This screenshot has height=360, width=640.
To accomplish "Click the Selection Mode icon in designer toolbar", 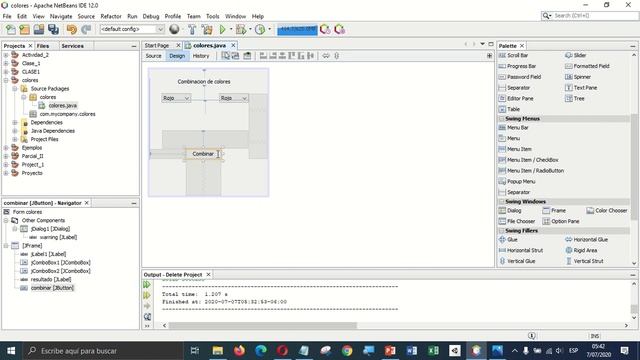I will pyautogui.click(x=226, y=56).
